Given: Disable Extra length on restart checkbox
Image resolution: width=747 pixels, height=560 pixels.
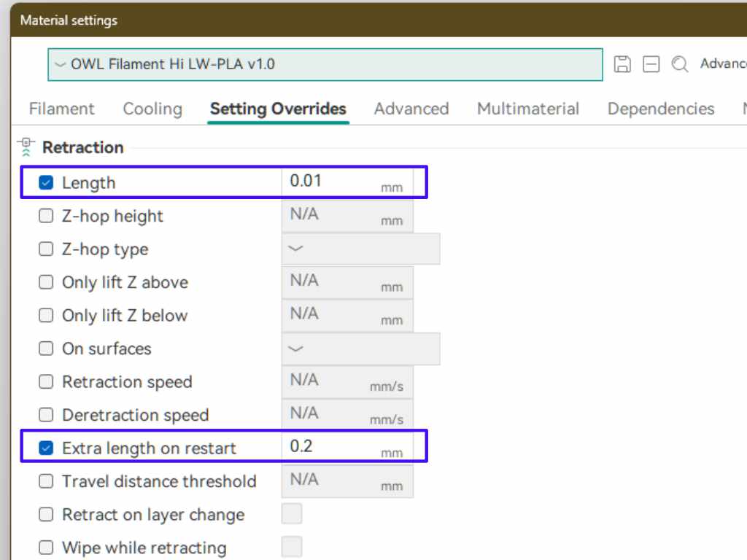Looking at the screenshot, I should coord(46,448).
